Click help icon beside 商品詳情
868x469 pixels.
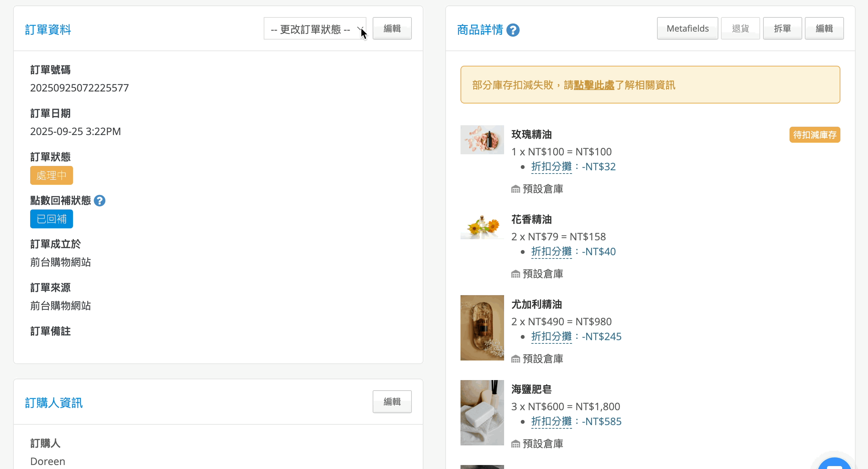[513, 30]
